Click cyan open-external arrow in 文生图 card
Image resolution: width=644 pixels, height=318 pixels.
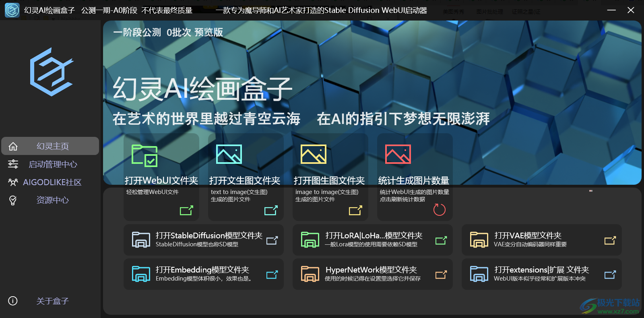click(271, 210)
